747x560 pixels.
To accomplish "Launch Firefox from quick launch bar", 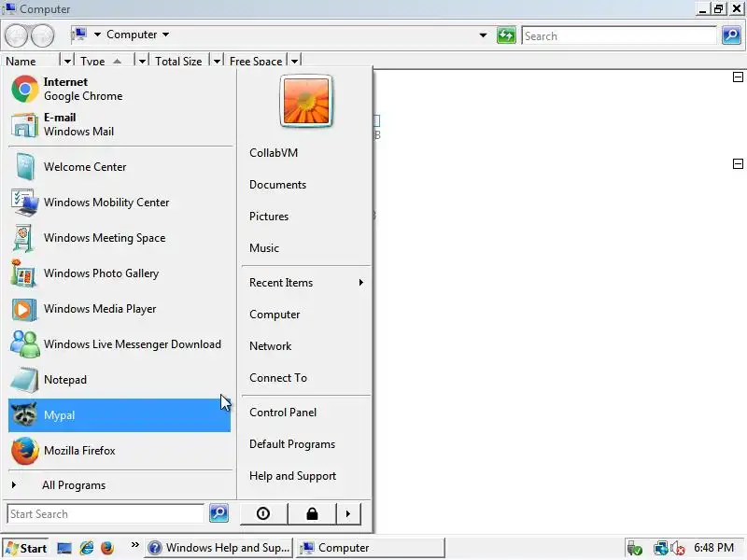I will 107,548.
